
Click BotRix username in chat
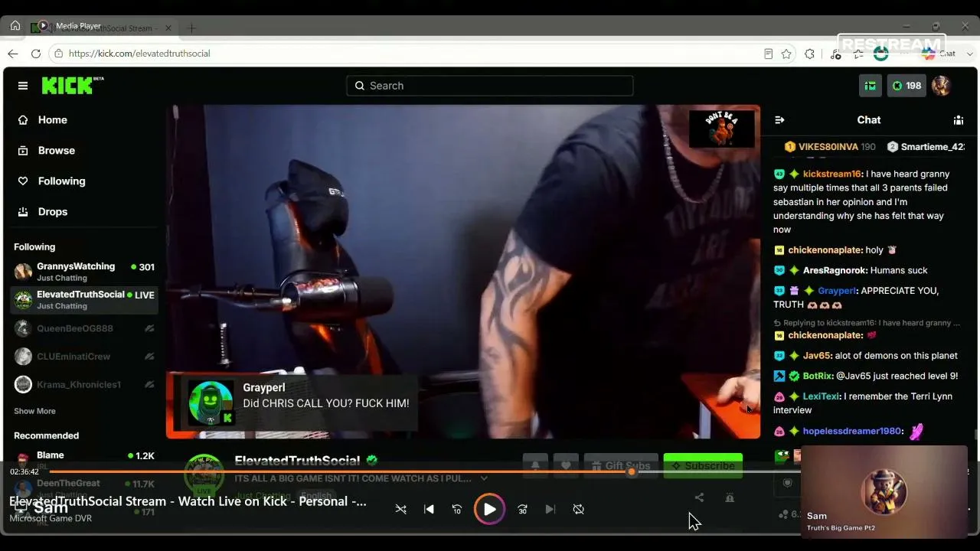(817, 376)
